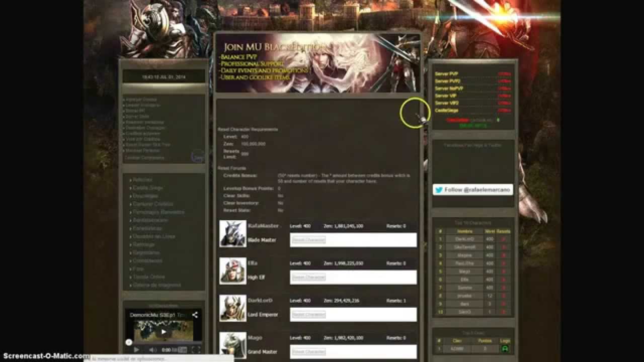Click the Elfa High Elf avatar
Image resolution: width=644 pixels, height=362 pixels.
pyautogui.click(x=233, y=270)
